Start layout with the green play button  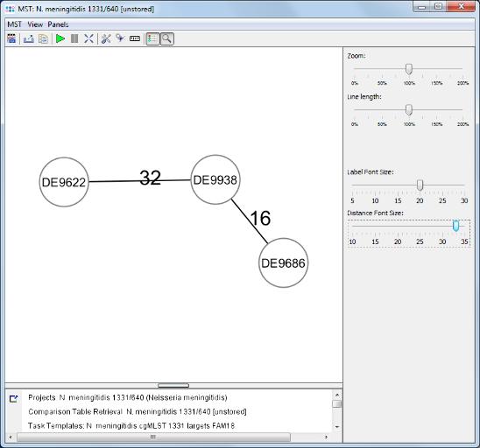[x=60, y=38]
